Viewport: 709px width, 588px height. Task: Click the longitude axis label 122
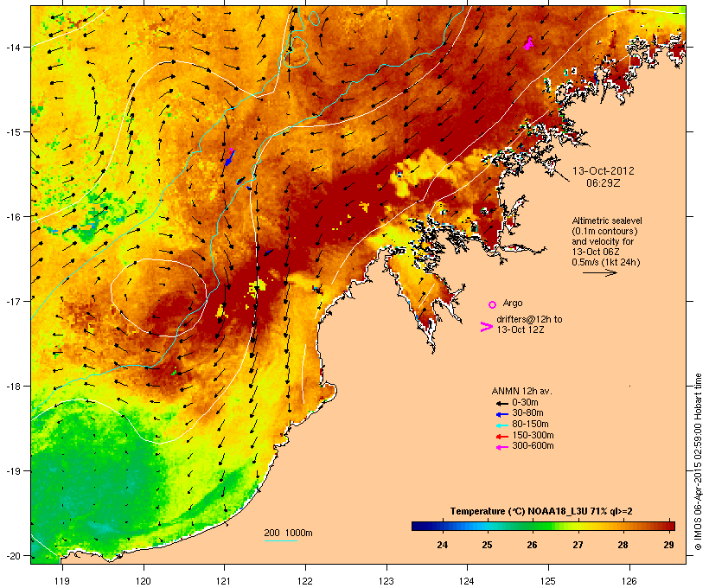click(305, 581)
